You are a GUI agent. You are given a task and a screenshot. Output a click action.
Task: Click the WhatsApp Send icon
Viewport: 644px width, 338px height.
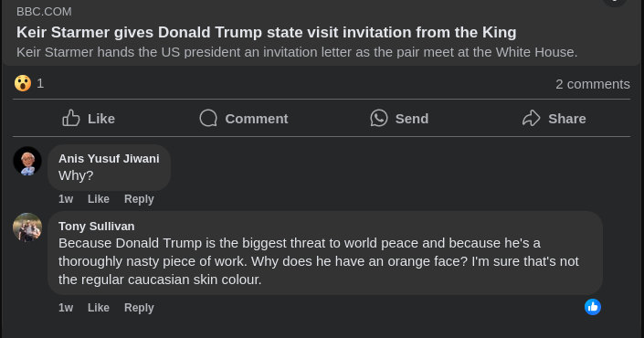point(379,118)
